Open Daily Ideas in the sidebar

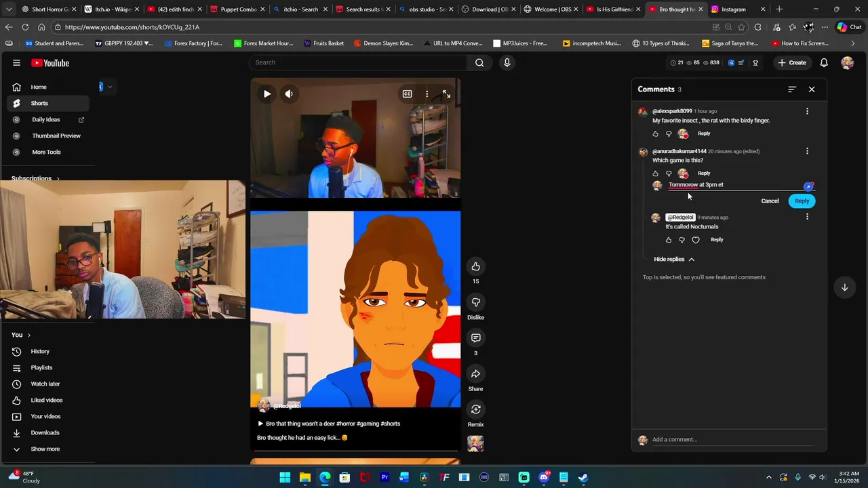pyautogui.click(x=48, y=119)
